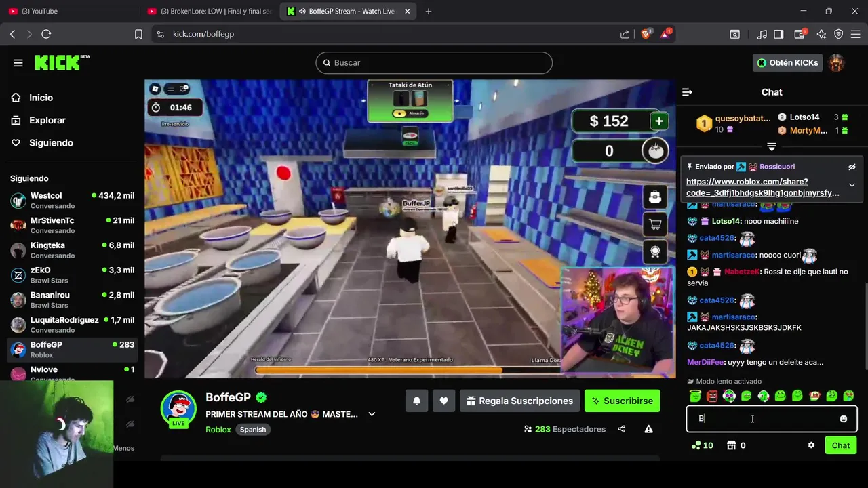Open user profile avatar menu
Viewport: 868px width, 488px height.
837,62
